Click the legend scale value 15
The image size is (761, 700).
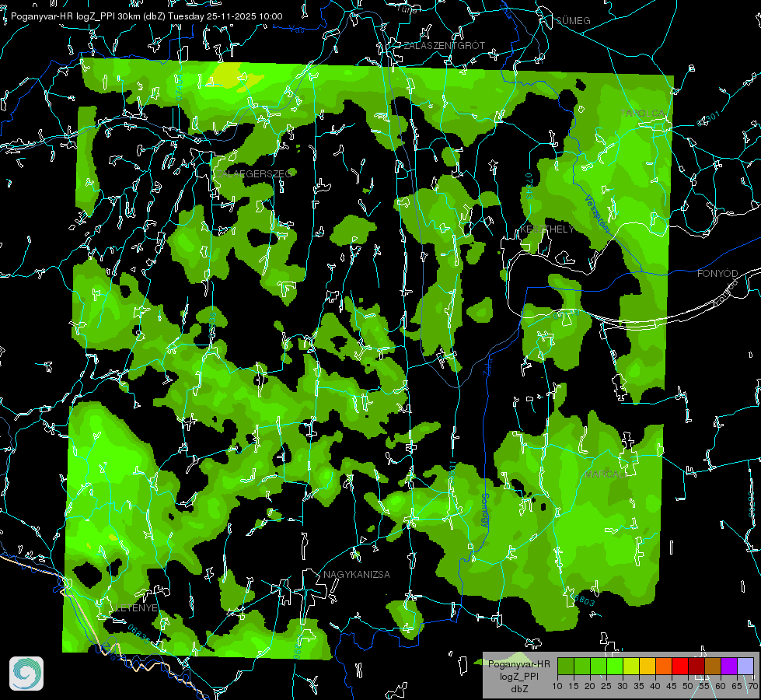pos(574,686)
